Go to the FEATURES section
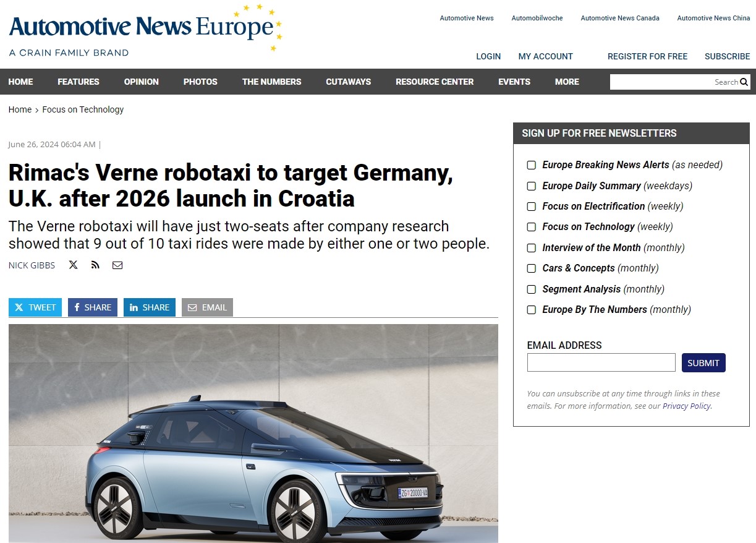756x543 pixels. click(79, 82)
